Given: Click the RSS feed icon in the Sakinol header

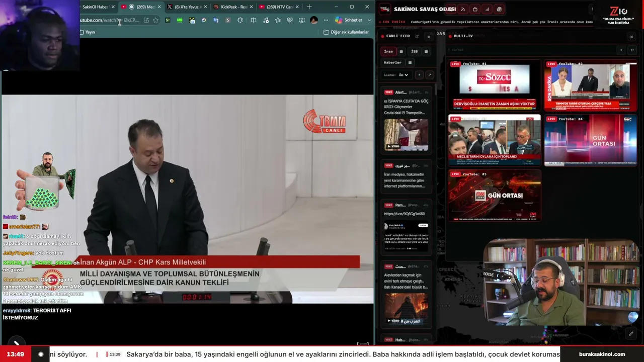Looking at the screenshot, I should click(x=462, y=9).
